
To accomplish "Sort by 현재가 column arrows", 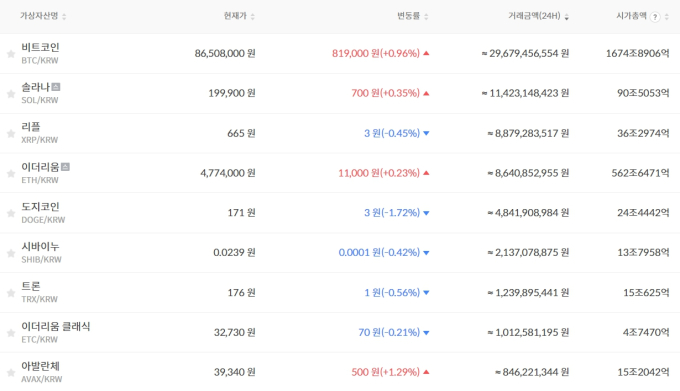I will [x=252, y=16].
